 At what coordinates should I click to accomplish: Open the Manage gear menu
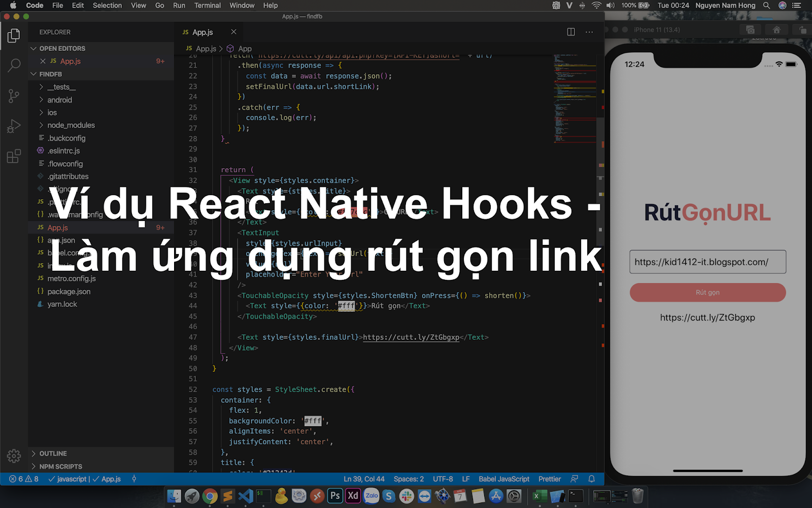pyautogui.click(x=14, y=456)
